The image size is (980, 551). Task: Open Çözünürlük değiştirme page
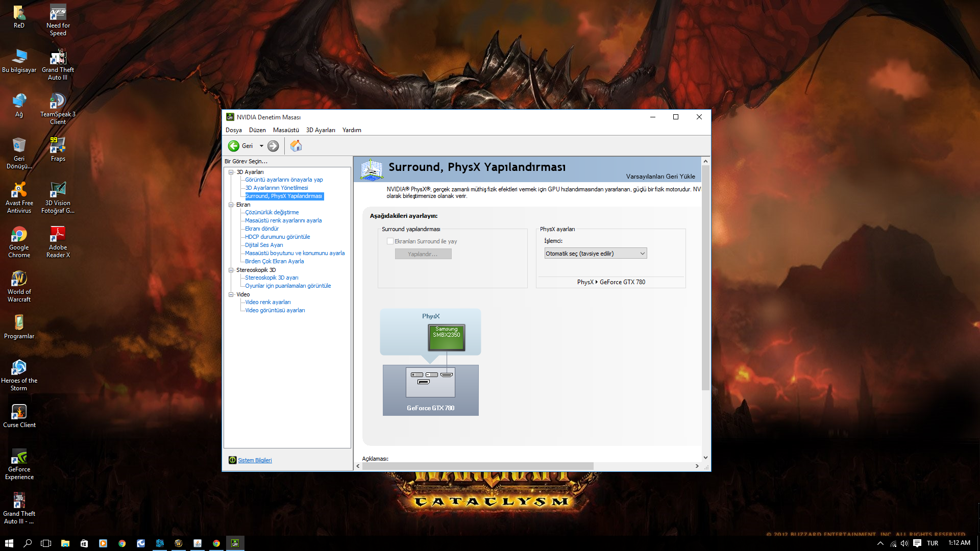[272, 212]
